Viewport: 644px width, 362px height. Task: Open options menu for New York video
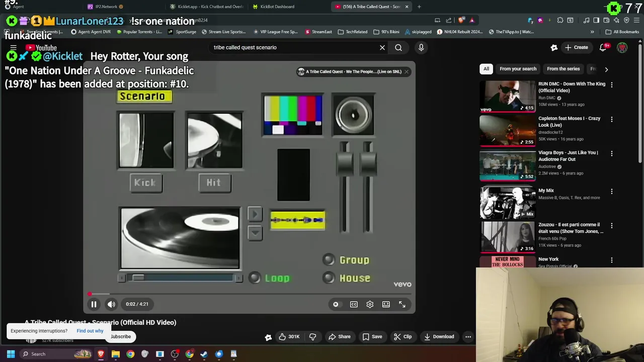tap(612, 260)
